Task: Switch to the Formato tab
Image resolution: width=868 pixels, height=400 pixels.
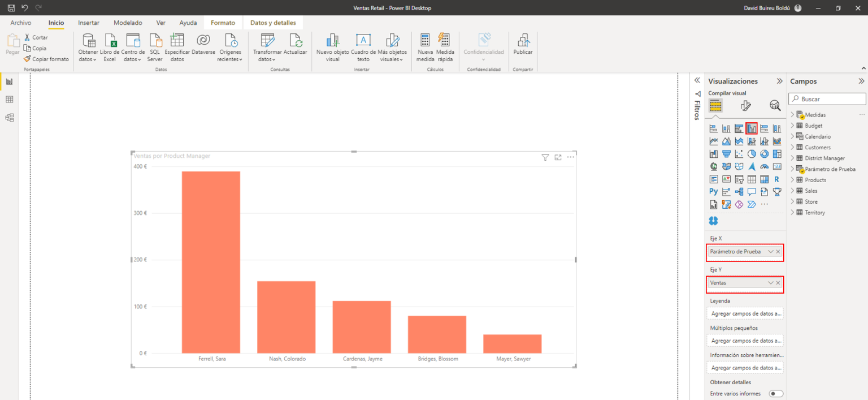Action: tap(223, 23)
